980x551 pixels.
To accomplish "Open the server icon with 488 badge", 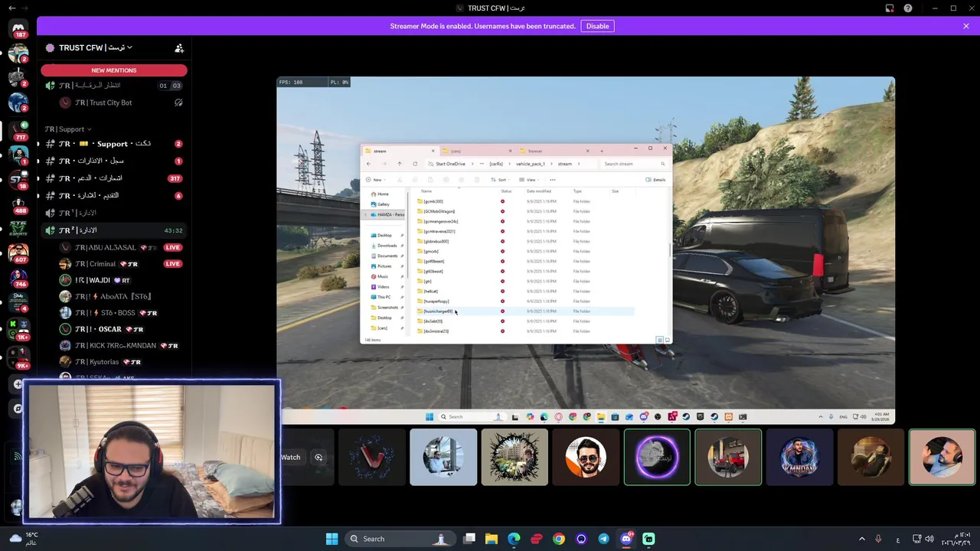I will click(x=18, y=204).
